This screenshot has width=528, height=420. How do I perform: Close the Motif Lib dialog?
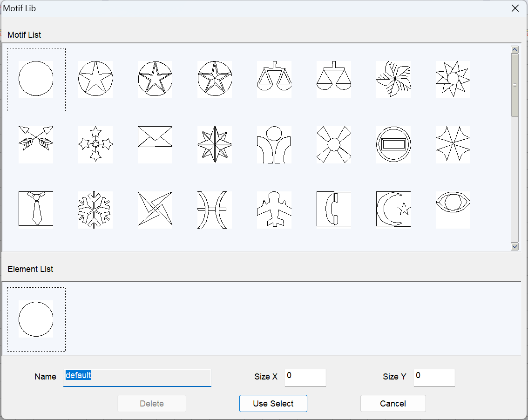[x=515, y=8]
